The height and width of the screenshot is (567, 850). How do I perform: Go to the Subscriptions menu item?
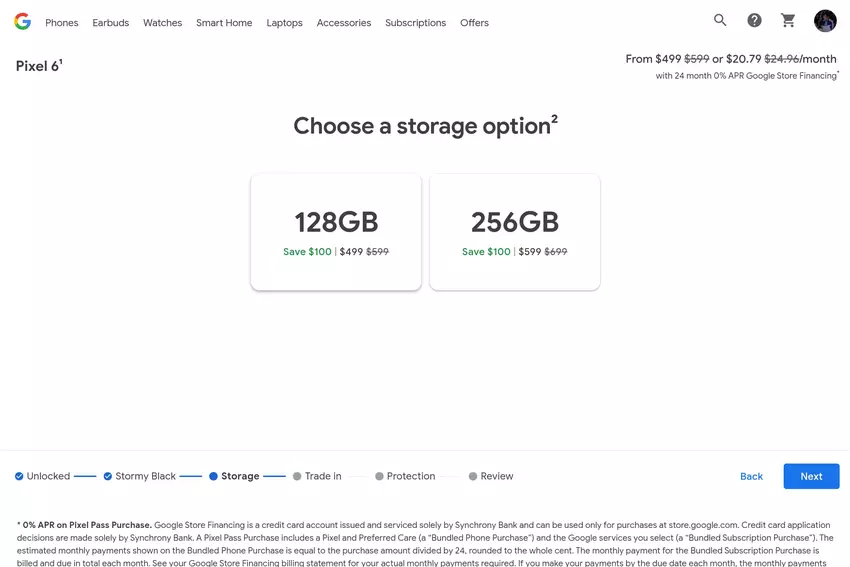coord(415,23)
